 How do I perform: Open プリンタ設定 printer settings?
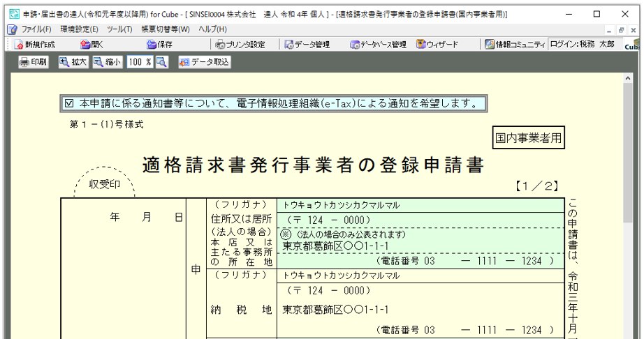(x=240, y=45)
